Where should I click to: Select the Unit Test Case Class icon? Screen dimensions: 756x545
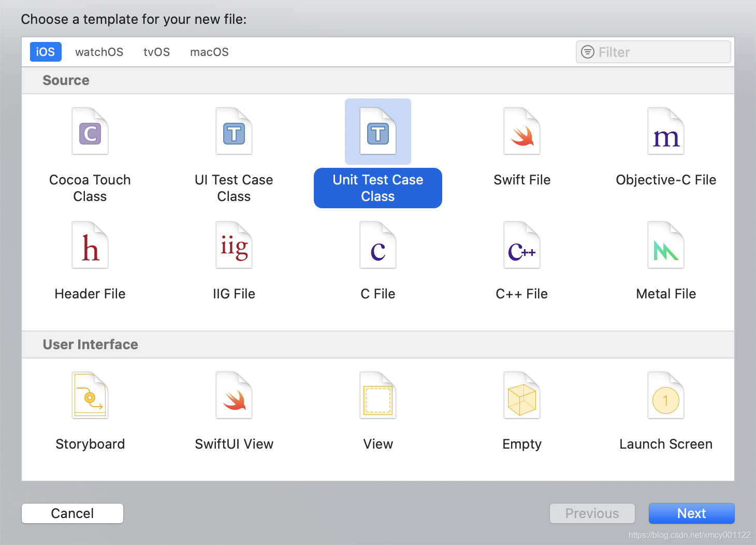pyautogui.click(x=378, y=131)
